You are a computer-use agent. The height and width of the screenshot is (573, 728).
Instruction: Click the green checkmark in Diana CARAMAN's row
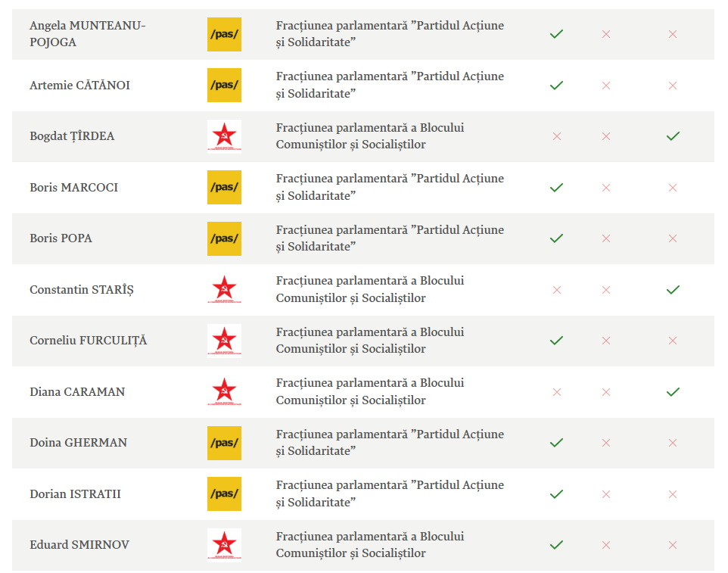click(673, 392)
